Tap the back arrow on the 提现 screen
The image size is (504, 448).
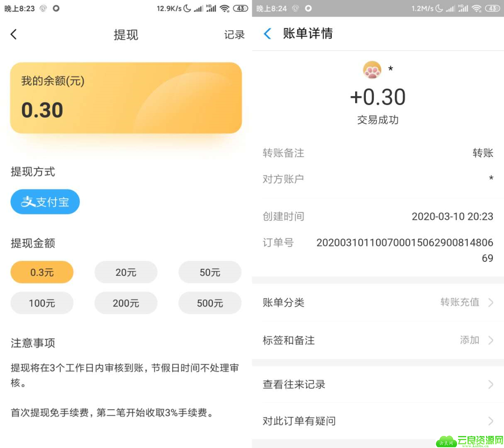pyautogui.click(x=14, y=34)
